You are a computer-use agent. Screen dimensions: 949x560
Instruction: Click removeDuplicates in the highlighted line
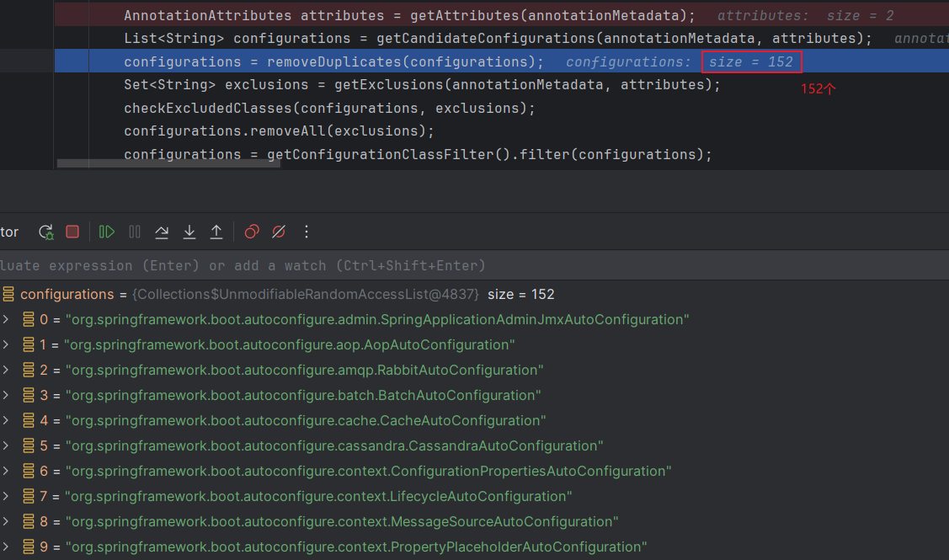click(x=334, y=61)
